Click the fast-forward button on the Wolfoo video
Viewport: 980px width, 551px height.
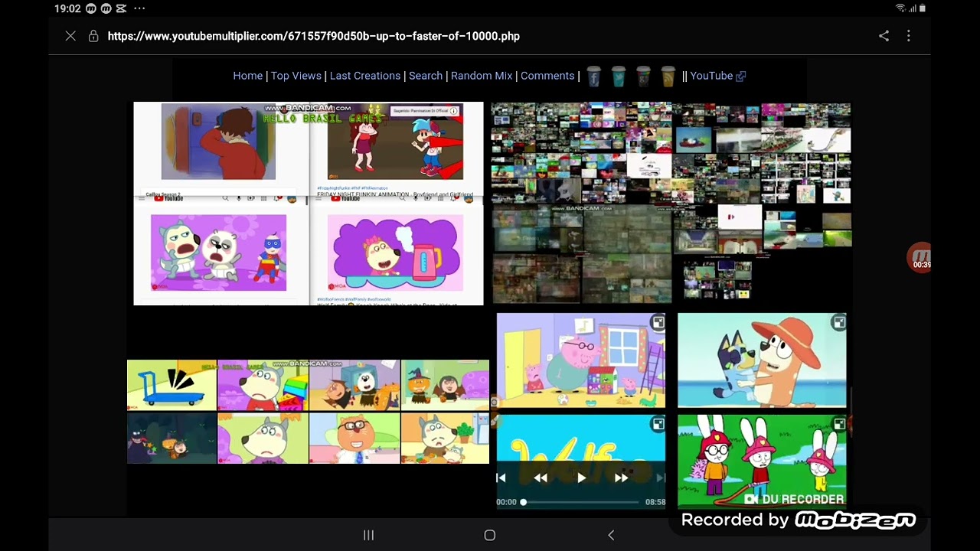622,478
